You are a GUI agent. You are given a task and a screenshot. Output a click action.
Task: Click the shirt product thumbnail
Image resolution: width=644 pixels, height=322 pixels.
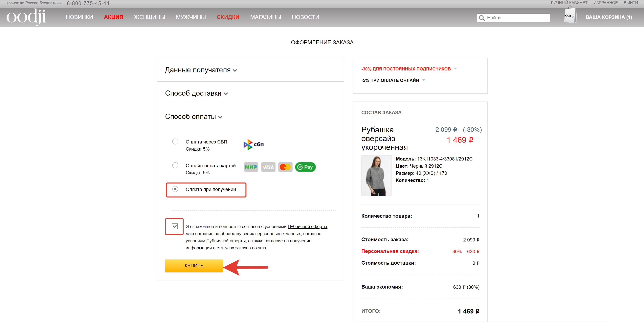tap(376, 176)
